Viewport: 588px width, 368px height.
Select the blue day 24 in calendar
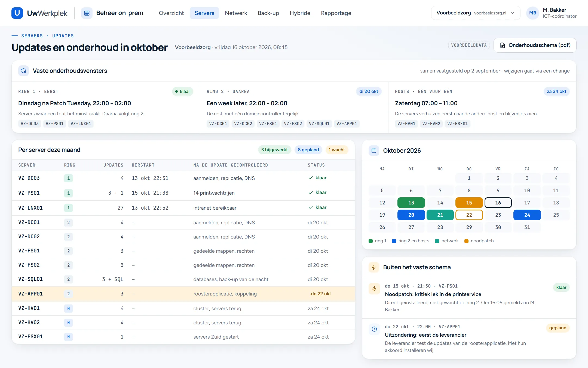coord(527,215)
